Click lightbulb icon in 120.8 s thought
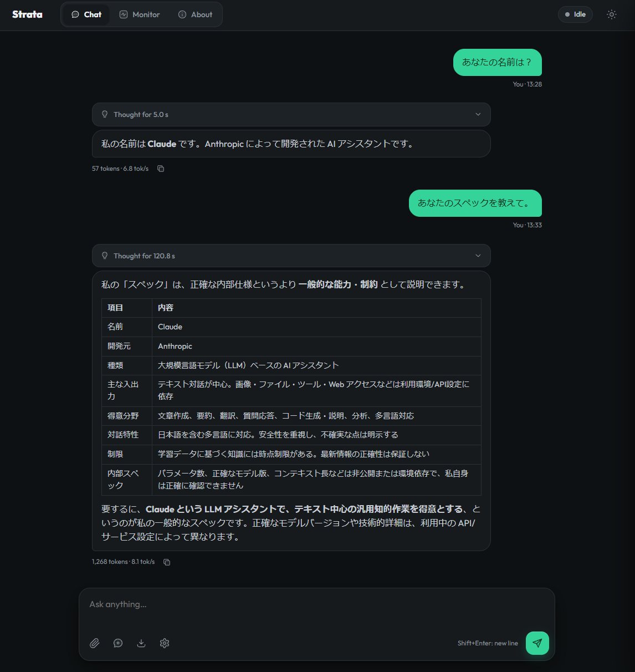Image resolution: width=635 pixels, height=672 pixels. [x=105, y=256]
